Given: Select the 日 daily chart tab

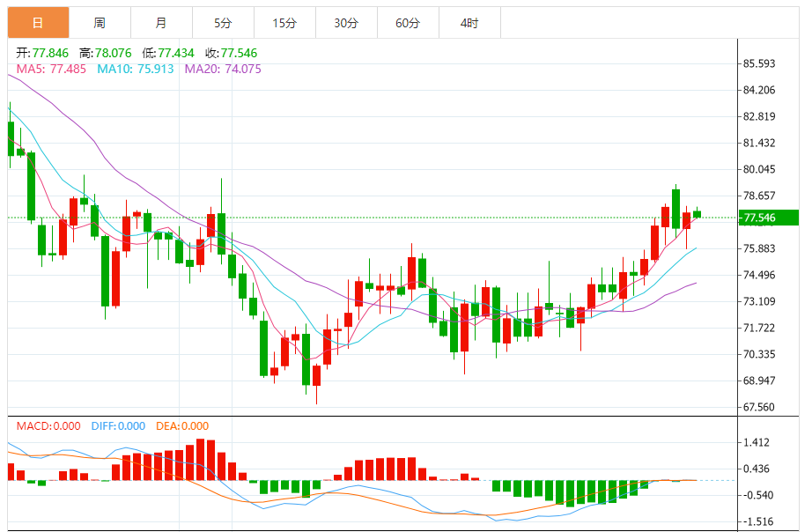Looking at the screenshot, I should click(39, 23).
